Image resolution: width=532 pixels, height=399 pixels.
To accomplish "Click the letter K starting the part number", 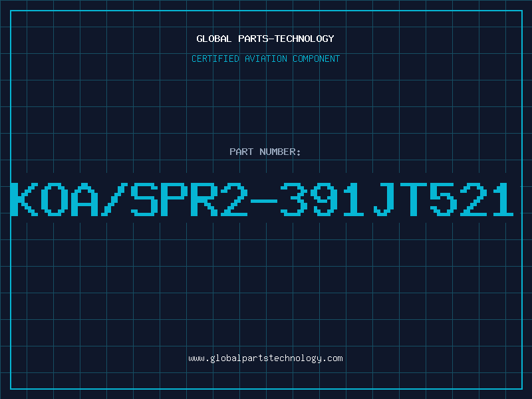I will (24, 199).
